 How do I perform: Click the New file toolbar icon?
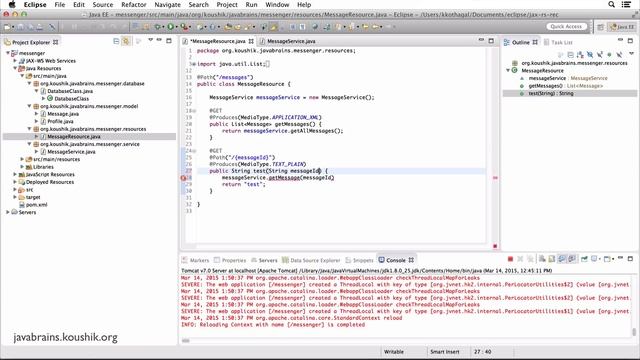7,27
